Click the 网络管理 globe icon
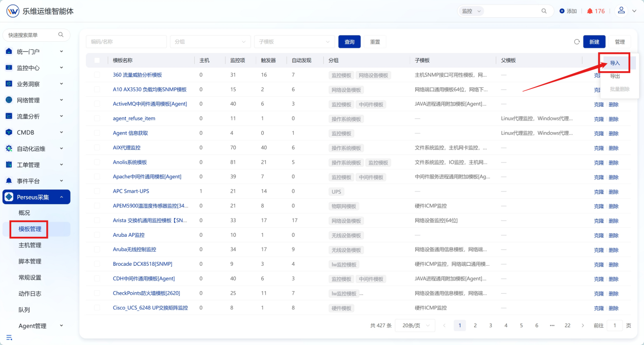 9,100
